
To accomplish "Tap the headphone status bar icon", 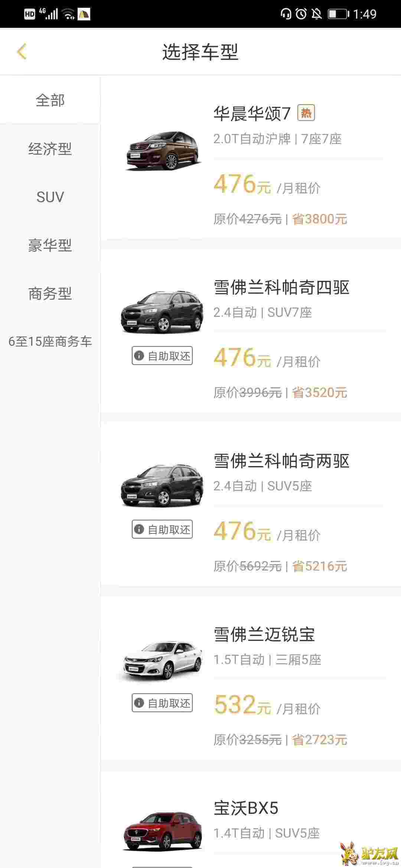I will pyautogui.click(x=286, y=14).
